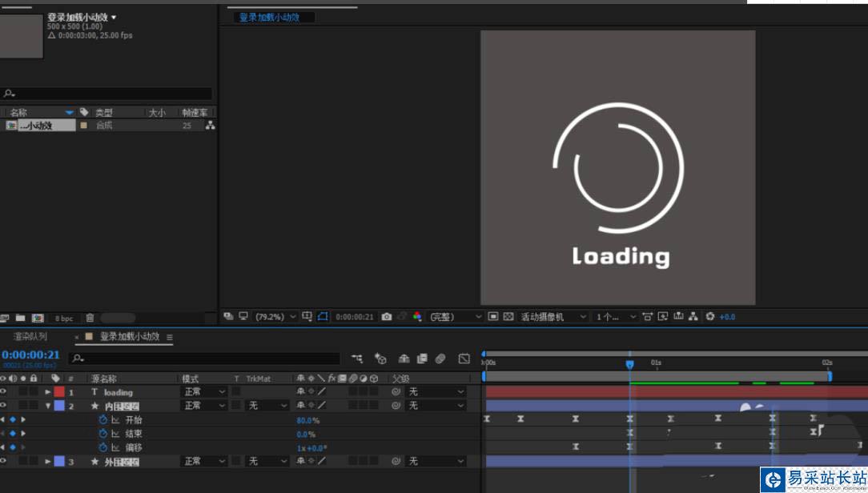This screenshot has width=868, height=493.
Task: Open the resolution dropdown showing 完整
Action: point(455,317)
